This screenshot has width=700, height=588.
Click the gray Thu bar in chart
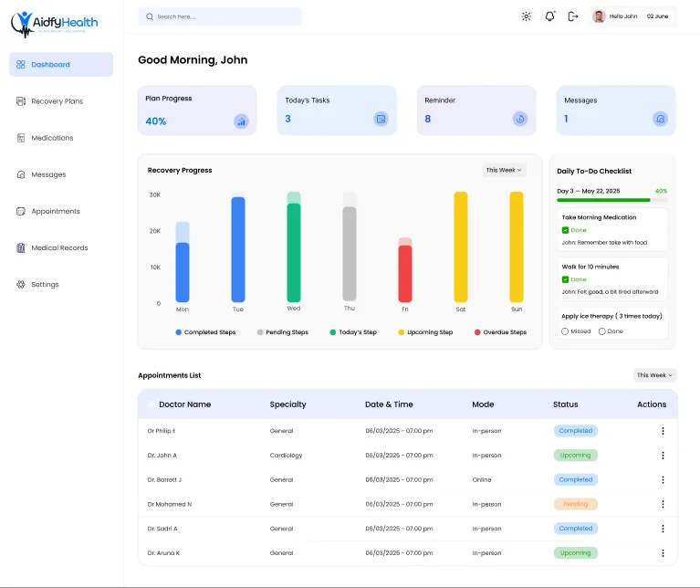(350, 254)
